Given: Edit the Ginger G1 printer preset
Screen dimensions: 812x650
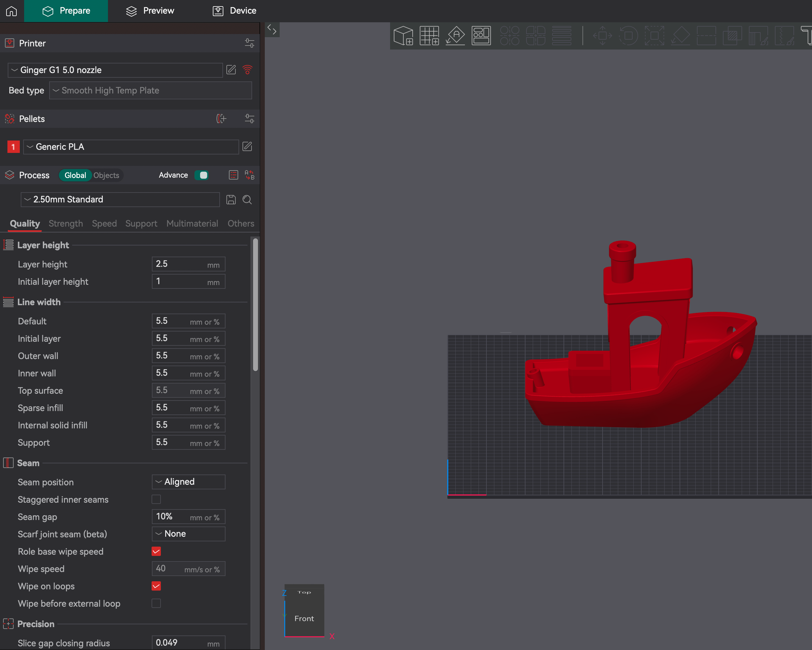Looking at the screenshot, I should [231, 70].
